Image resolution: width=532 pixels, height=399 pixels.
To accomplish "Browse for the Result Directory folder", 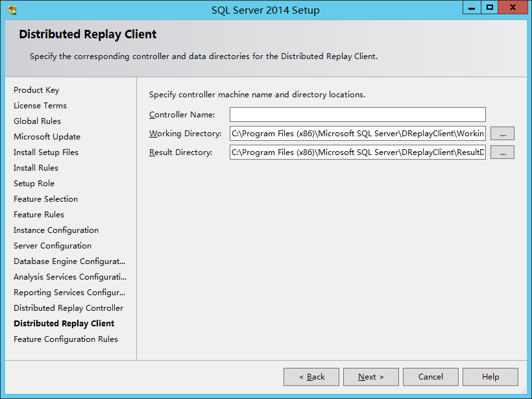I will click(x=503, y=152).
